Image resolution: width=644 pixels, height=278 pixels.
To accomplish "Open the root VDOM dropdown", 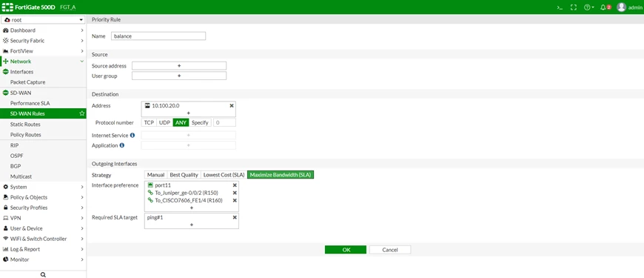I will coord(43,20).
